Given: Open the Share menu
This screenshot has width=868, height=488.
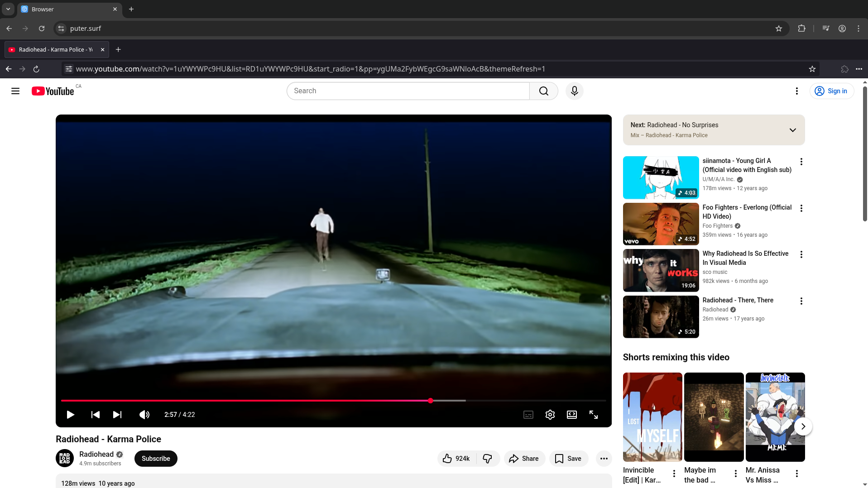Looking at the screenshot, I should (524, 458).
